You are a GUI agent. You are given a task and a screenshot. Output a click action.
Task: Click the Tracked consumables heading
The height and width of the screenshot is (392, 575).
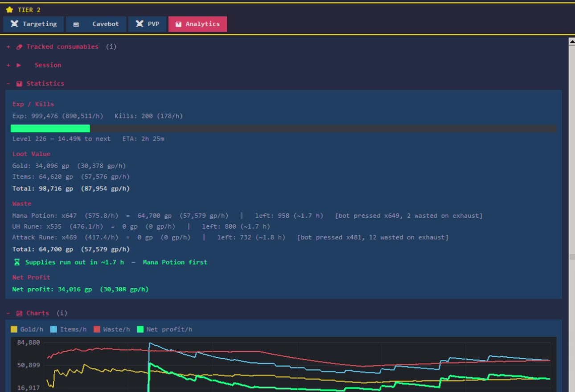[x=62, y=47]
